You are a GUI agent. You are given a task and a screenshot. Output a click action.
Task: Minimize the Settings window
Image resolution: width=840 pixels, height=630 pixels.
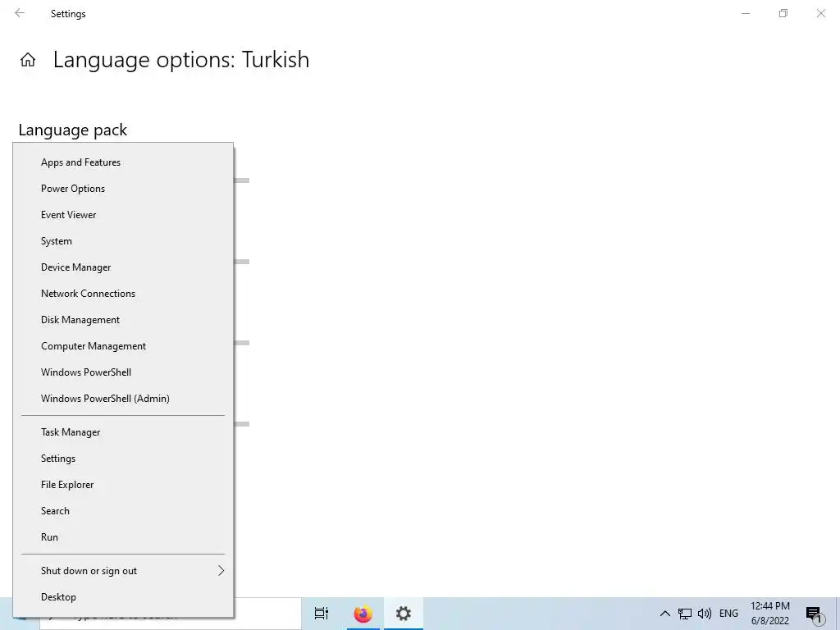[746, 13]
